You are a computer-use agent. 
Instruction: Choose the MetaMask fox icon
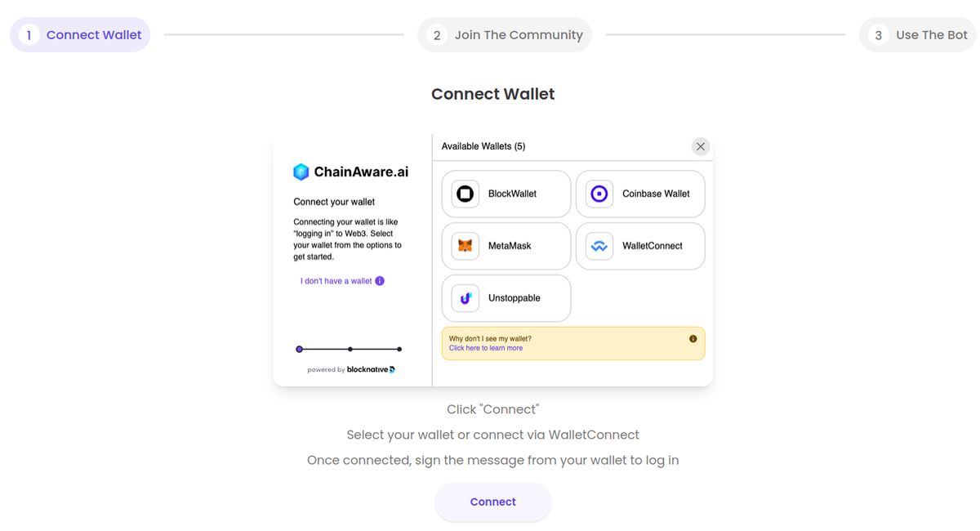pos(465,246)
